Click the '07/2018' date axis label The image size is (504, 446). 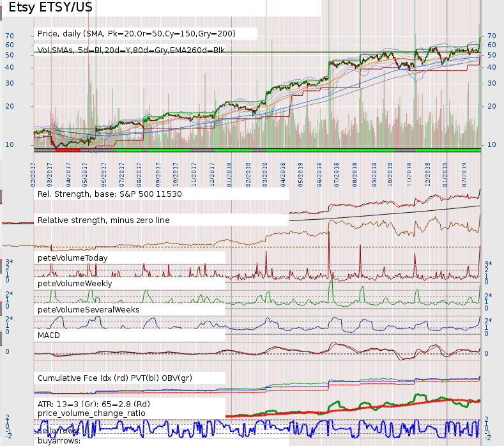pos(337,174)
